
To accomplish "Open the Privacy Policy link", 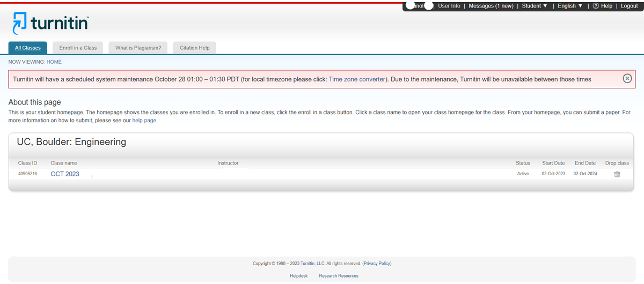I will [x=377, y=264].
